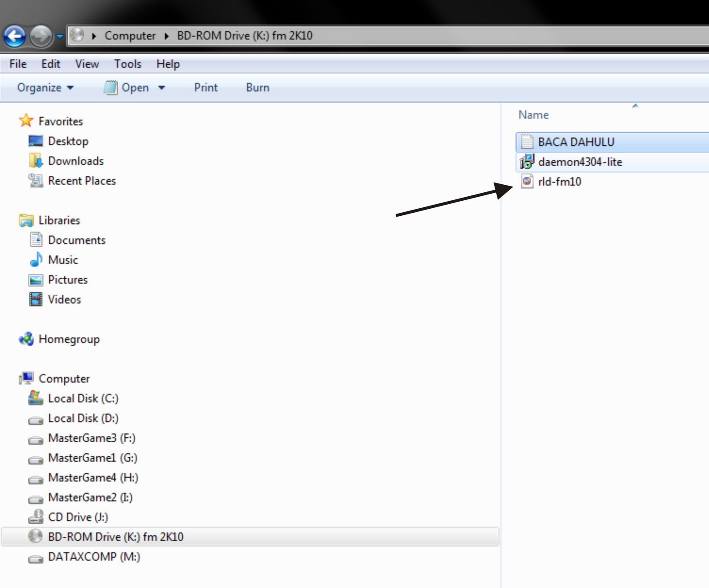Click BD-ROM Drive (K:) fm 2K10 breadcrumb

(245, 36)
